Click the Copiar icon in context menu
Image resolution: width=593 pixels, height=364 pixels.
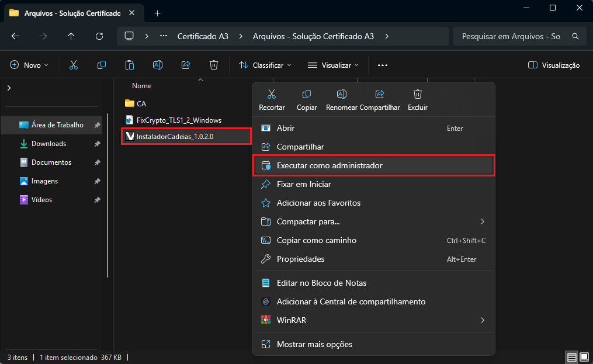tap(307, 95)
